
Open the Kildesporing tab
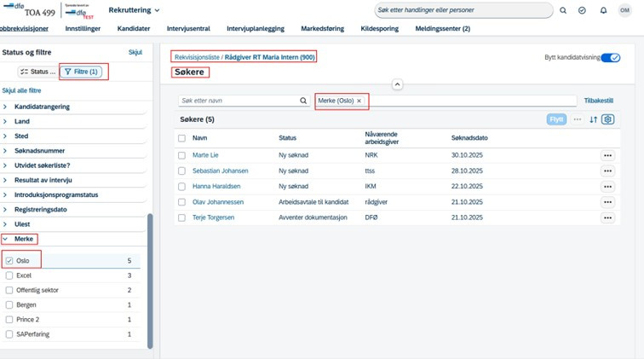(x=380, y=28)
